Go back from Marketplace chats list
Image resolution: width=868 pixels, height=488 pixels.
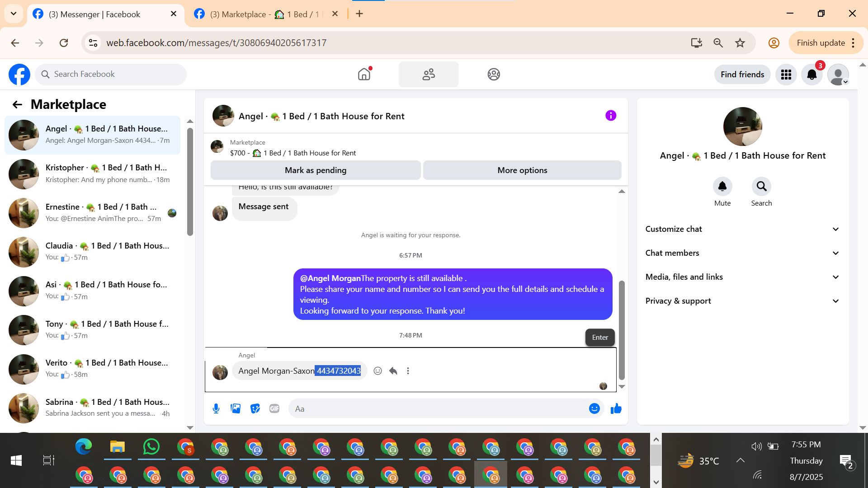[x=17, y=104]
